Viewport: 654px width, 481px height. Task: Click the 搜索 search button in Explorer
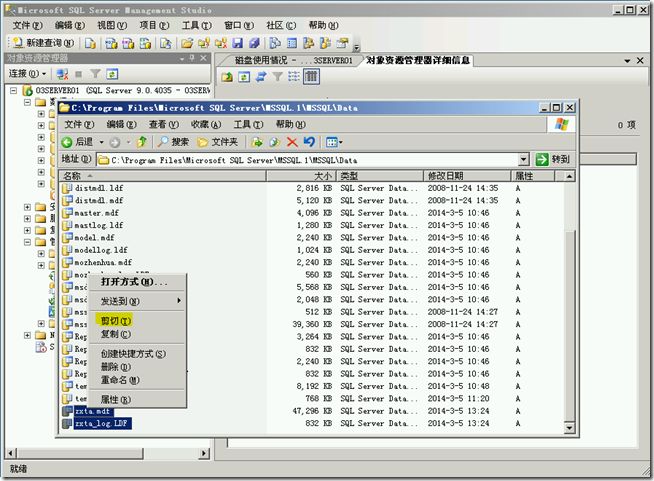point(174,142)
